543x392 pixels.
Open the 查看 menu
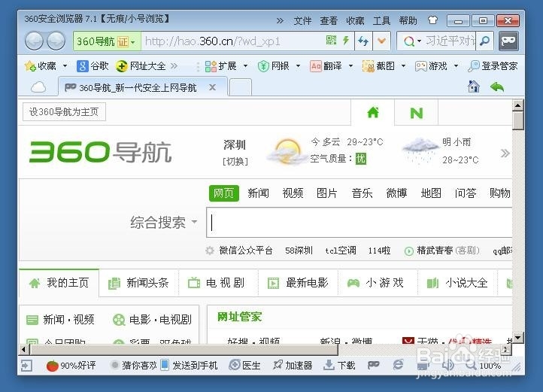click(x=329, y=21)
